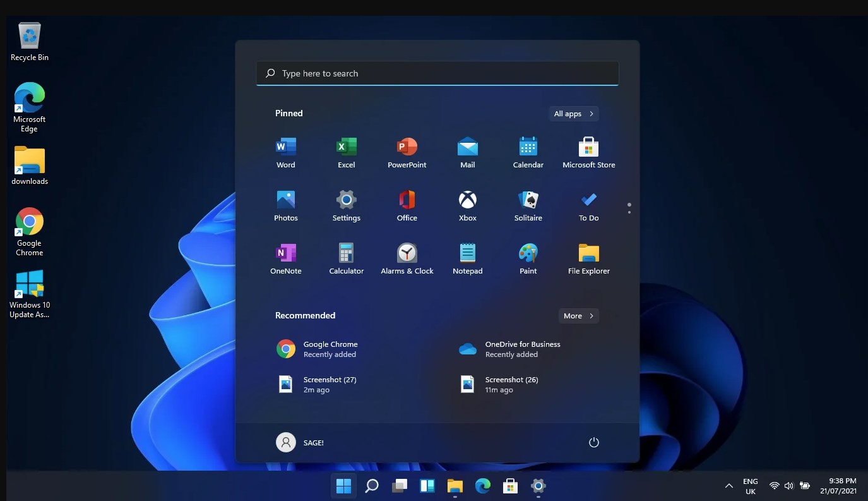Open PowerPoint from Start menu
Viewport: 868px width, 501px height.
coord(407,152)
